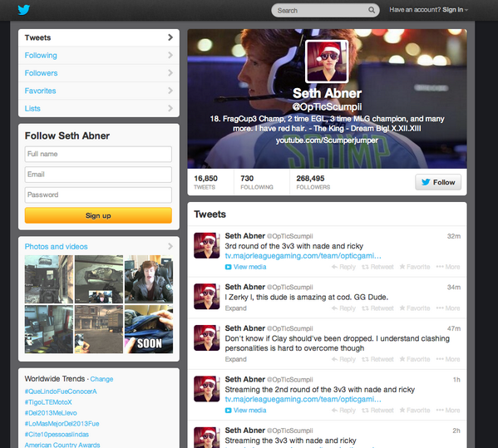Click the chevron beside Tweets

tap(170, 37)
